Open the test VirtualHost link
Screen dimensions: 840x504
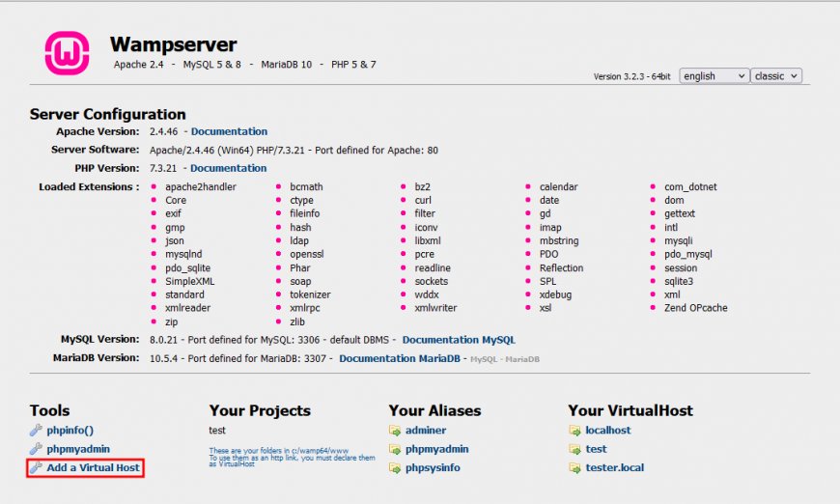(x=596, y=449)
